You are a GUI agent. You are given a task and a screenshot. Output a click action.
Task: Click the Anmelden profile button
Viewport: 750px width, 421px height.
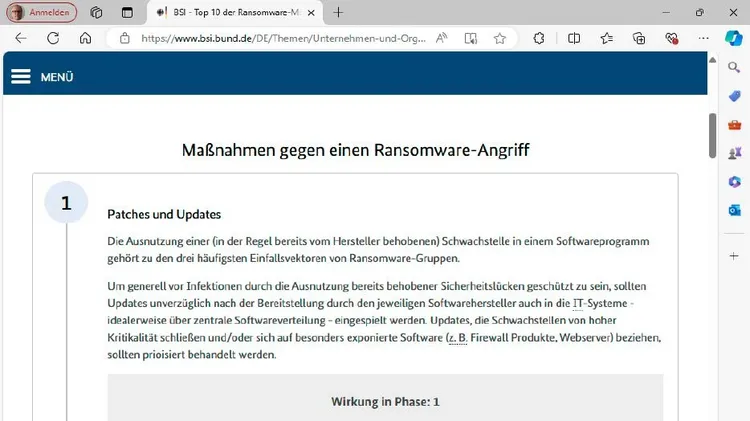(x=42, y=12)
